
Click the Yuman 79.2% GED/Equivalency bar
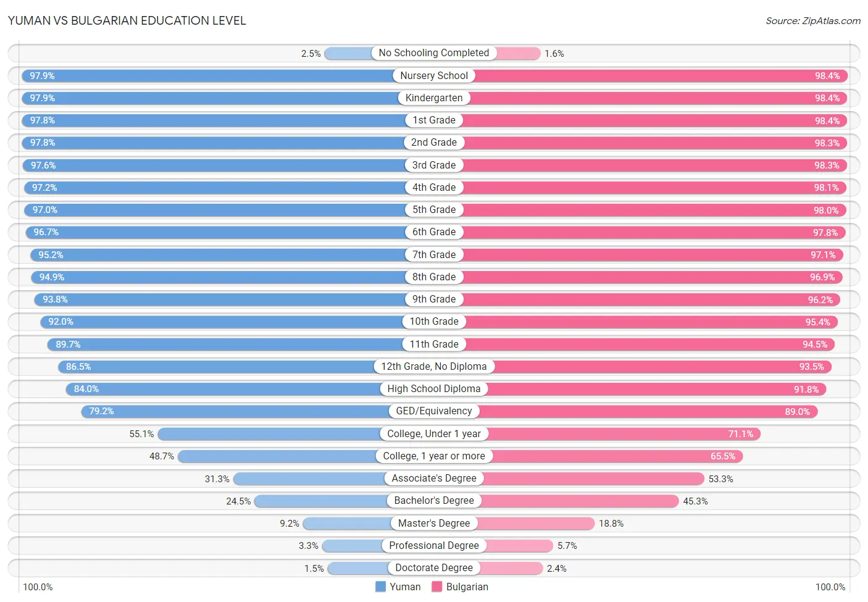pos(257,411)
